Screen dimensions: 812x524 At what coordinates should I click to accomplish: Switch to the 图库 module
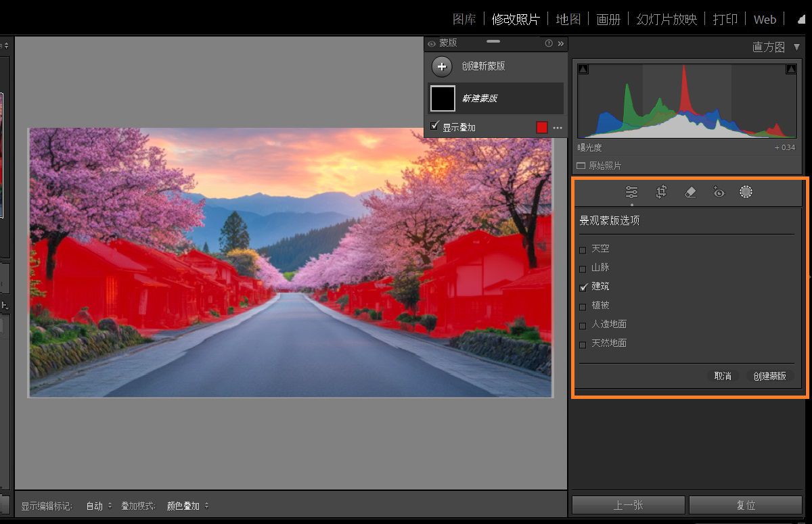point(464,19)
